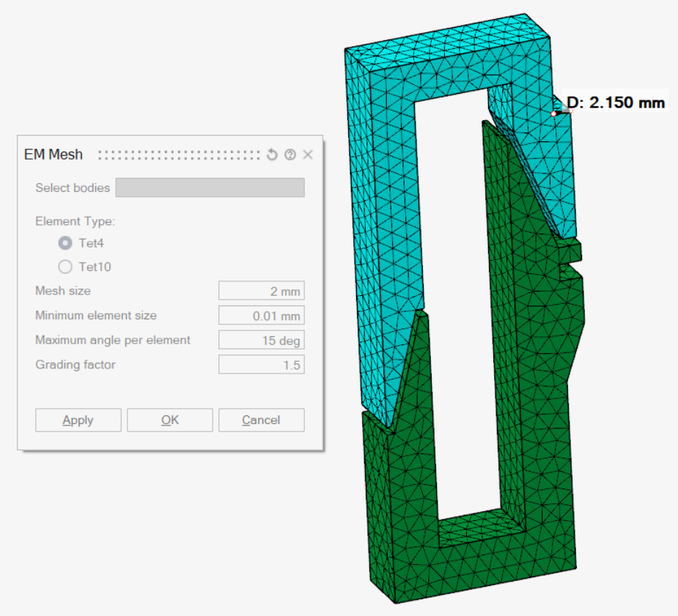Click the reset icon in EM Mesh header
This screenshot has width=678, height=616.
272,155
